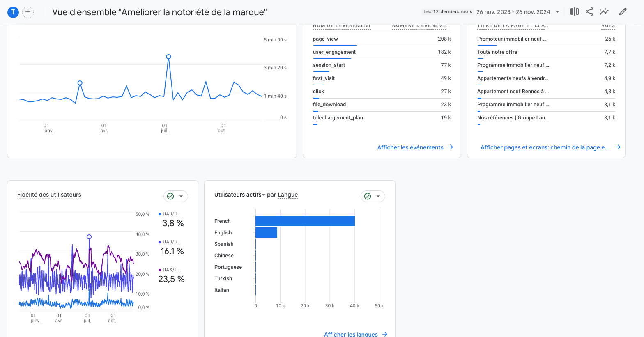Click the pencil edit report icon
The height and width of the screenshot is (337, 644).
click(x=623, y=11)
